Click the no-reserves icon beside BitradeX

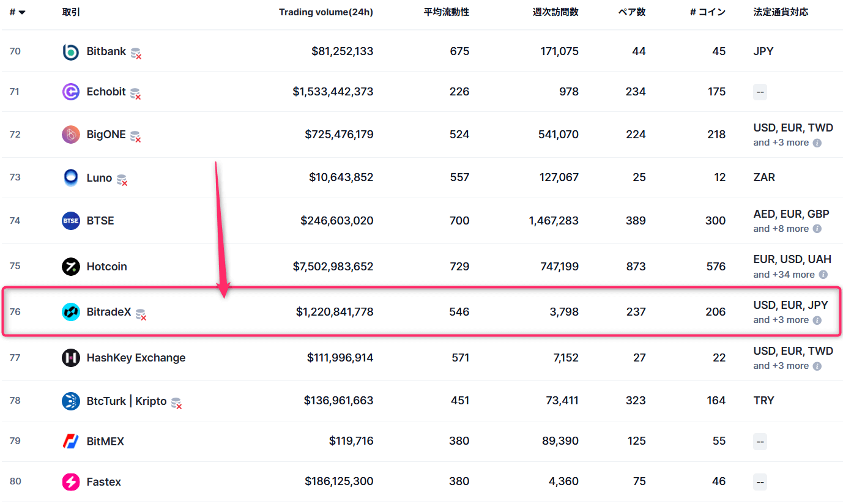click(x=141, y=314)
